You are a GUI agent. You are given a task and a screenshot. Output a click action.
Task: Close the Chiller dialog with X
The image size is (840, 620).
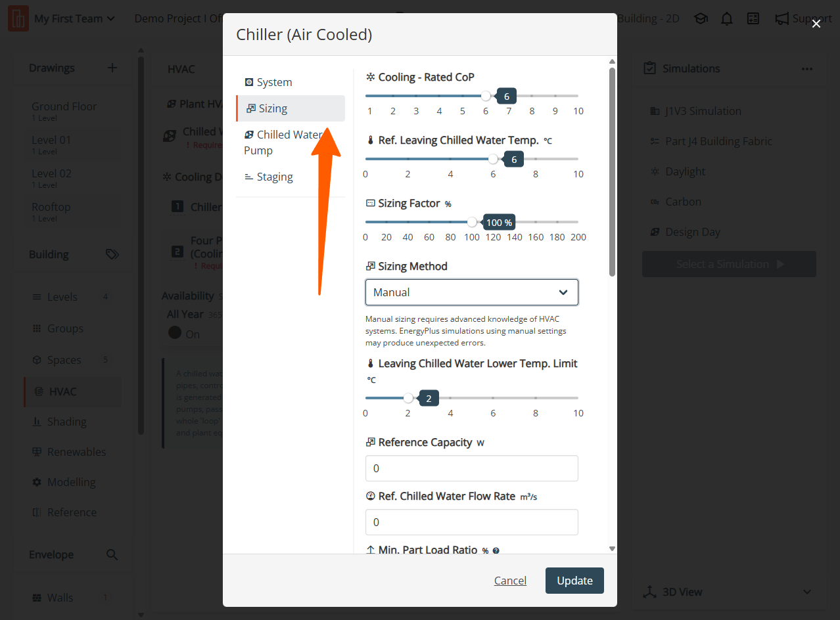[x=816, y=24]
